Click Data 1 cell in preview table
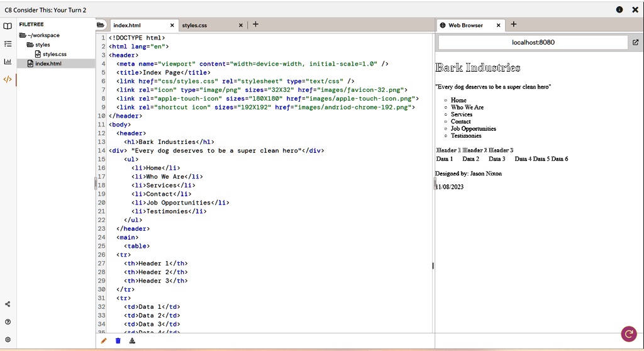This screenshot has width=644, height=351. pyautogui.click(x=445, y=159)
